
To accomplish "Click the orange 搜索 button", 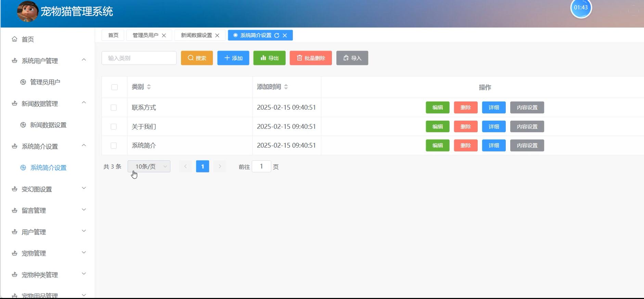I will [x=197, y=58].
